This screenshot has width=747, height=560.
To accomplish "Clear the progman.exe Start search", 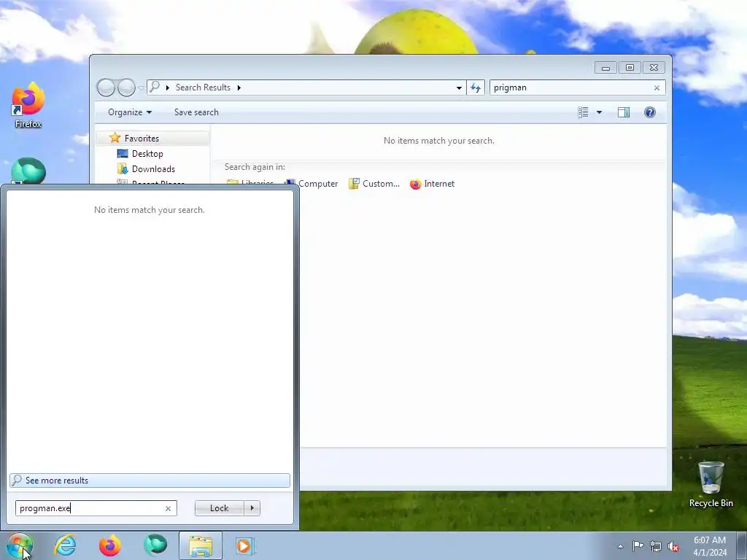I will (169, 508).
